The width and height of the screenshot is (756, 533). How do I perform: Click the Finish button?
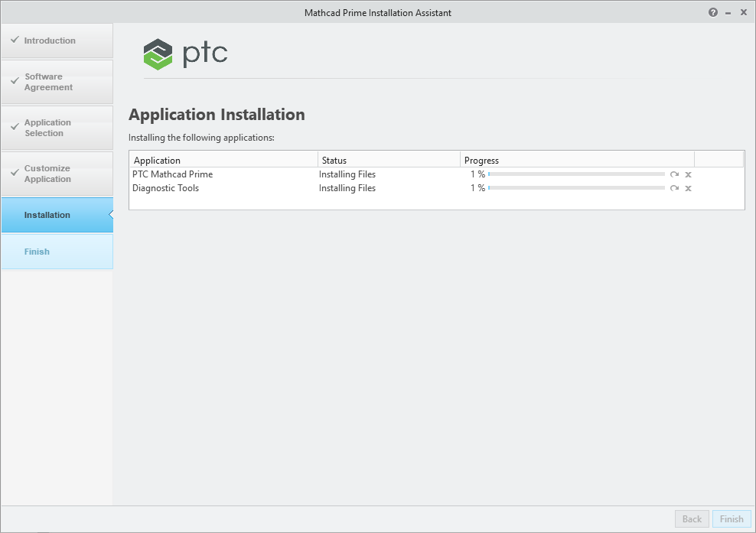click(x=731, y=518)
